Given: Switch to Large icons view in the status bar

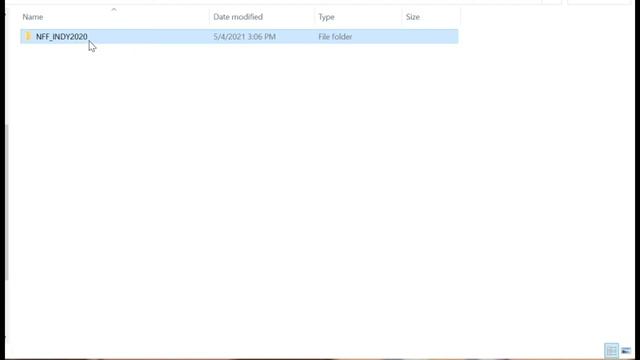Looking at the screenshot, I should point(626,351).
